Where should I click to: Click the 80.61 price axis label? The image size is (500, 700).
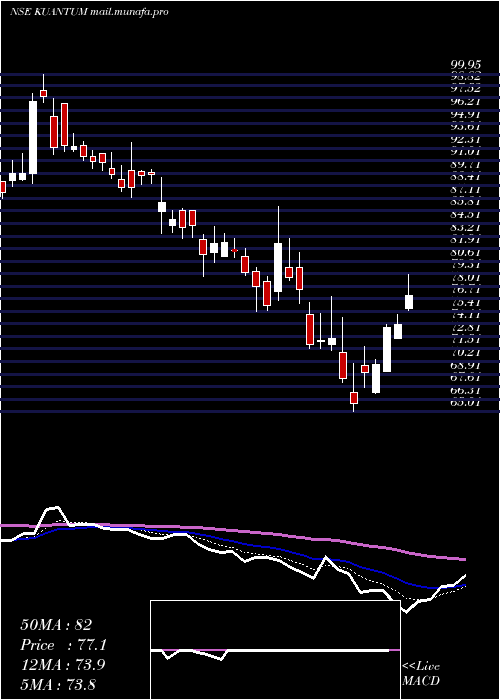[467, 252]
